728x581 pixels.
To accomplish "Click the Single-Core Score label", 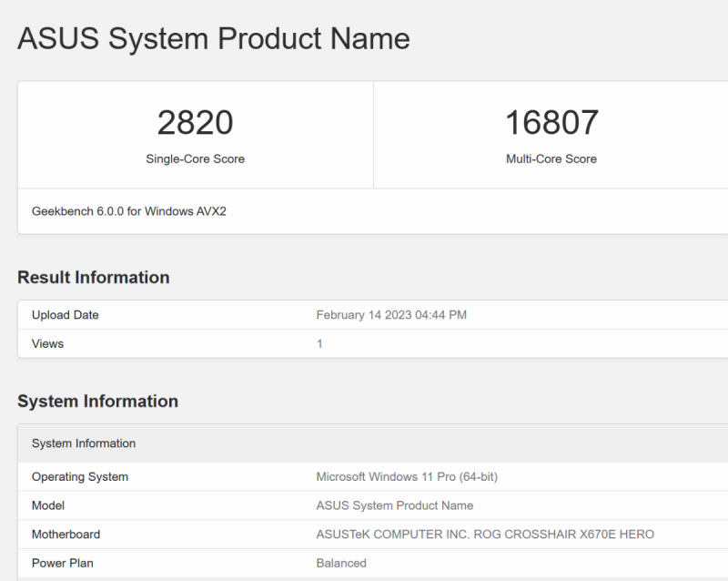I will (195, 158).
